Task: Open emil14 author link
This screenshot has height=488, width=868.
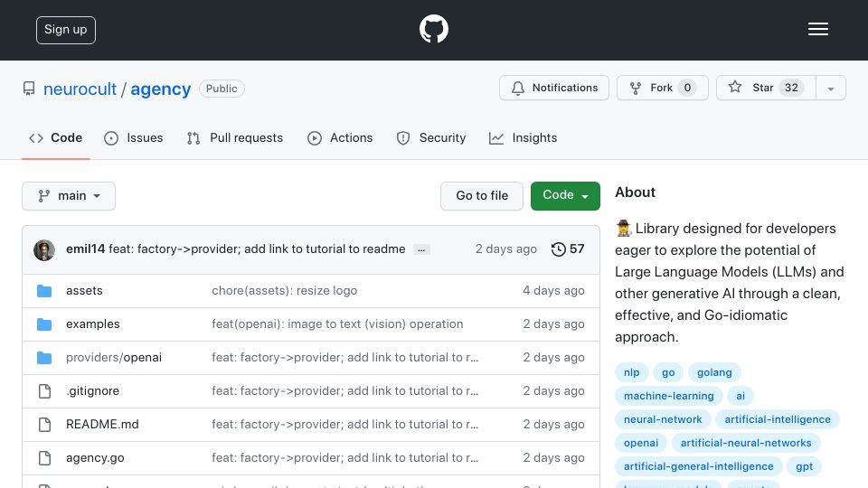Action: pos(85,249)
